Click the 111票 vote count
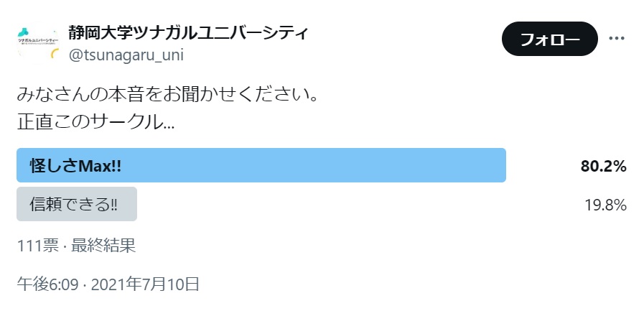 click(38, 246)
